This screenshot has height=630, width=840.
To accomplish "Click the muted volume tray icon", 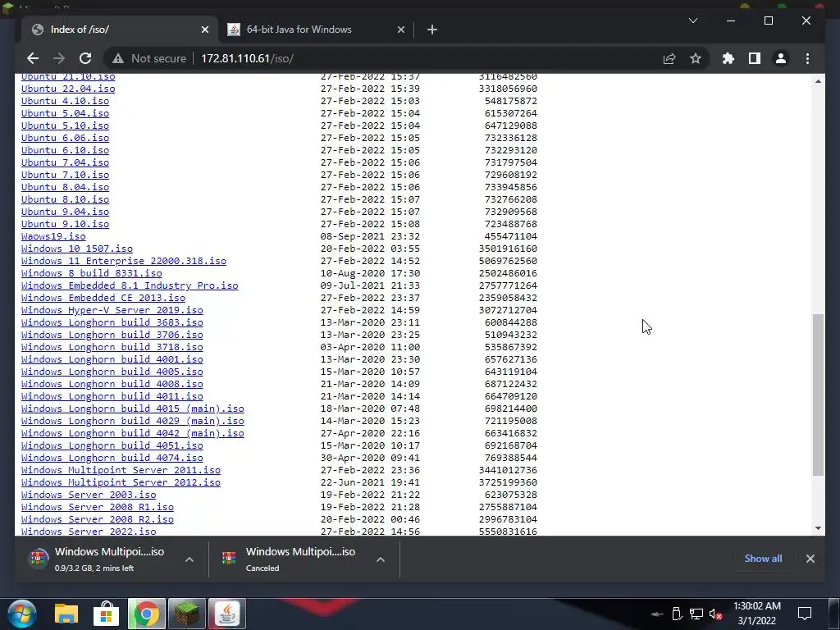I will click(715, 614).
